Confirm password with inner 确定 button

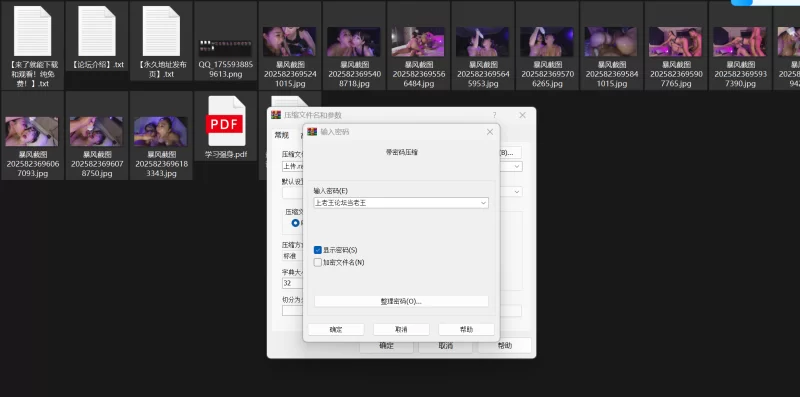[x=336, y=330]
